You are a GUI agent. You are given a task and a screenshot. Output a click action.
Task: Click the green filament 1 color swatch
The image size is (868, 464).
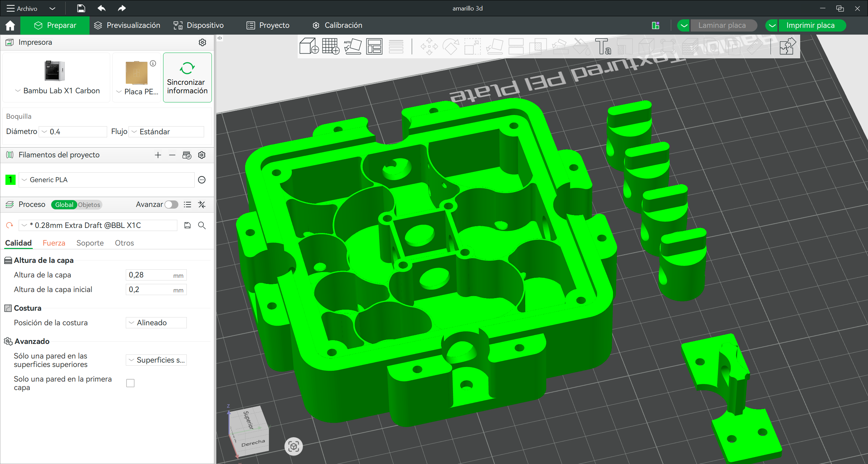tap(10, 179)
